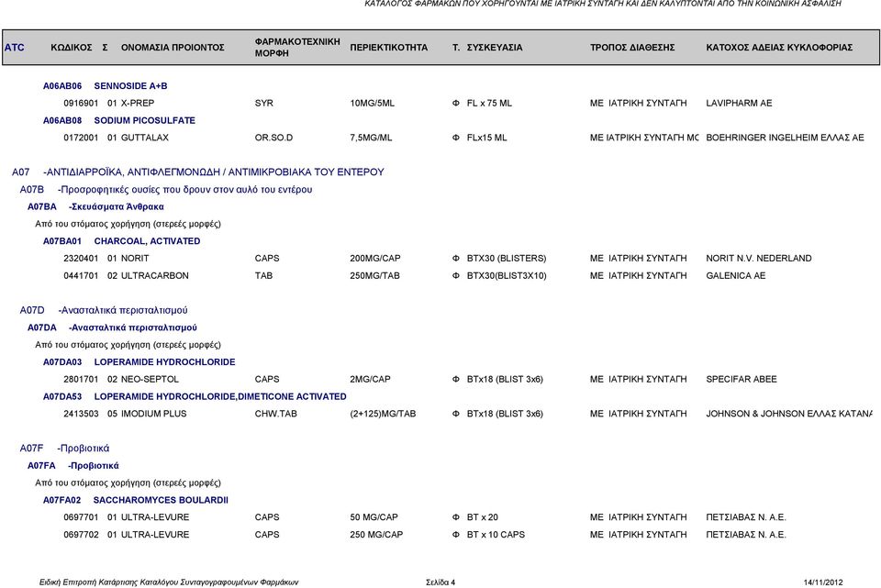Select the A07FA Προβιοτικά subgroup heading
Viewport: 881px width, 588px height.
(x=73, y=466)
